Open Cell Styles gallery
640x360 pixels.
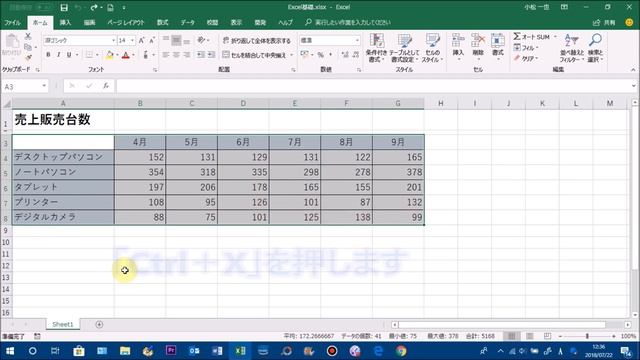[x=432, y=48]
